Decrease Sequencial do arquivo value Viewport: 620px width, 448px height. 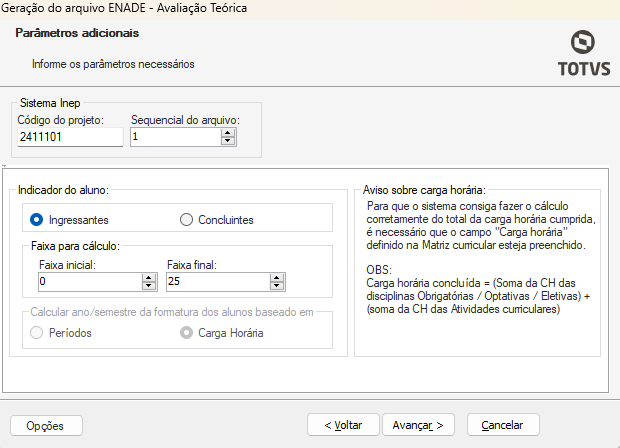228,141
